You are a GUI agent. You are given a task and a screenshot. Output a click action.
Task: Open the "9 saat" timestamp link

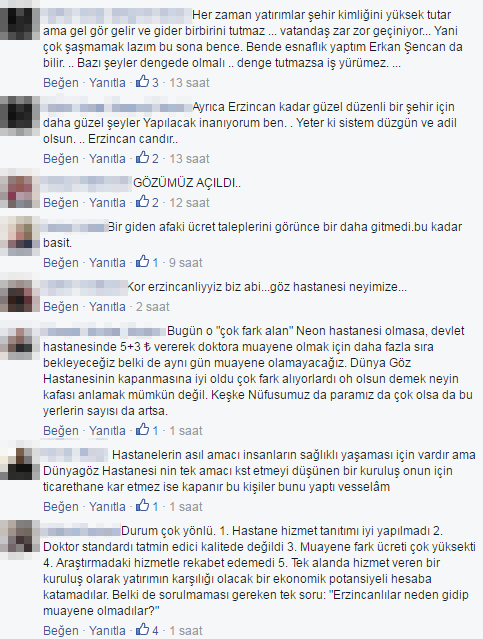click(x=185, y=262)
